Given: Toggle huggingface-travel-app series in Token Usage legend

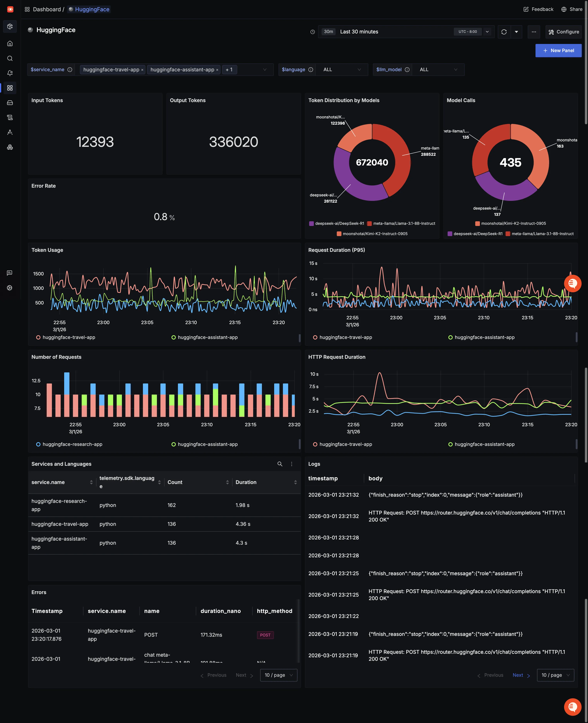Looking at the screenshot, I should pyautogui.click(x=66, y=337).
